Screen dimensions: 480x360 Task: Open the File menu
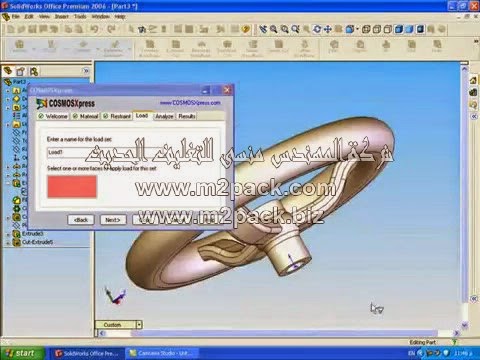tap(16, 16)
